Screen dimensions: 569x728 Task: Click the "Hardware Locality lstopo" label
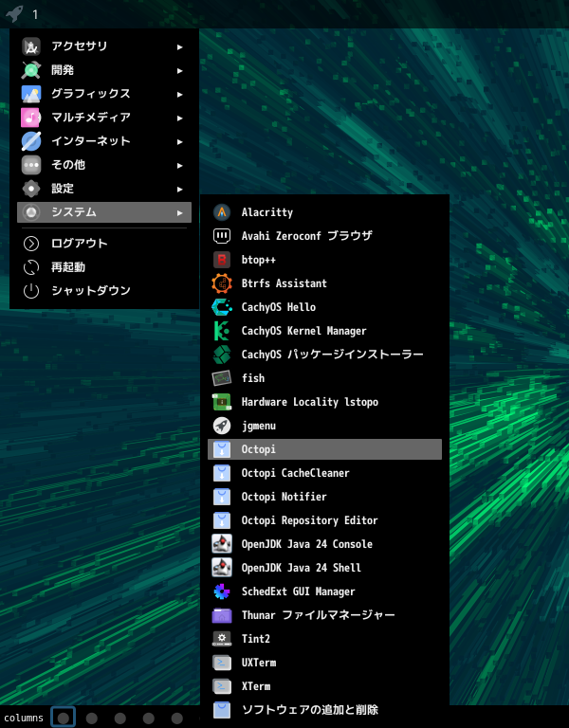(x=310, y=402)
